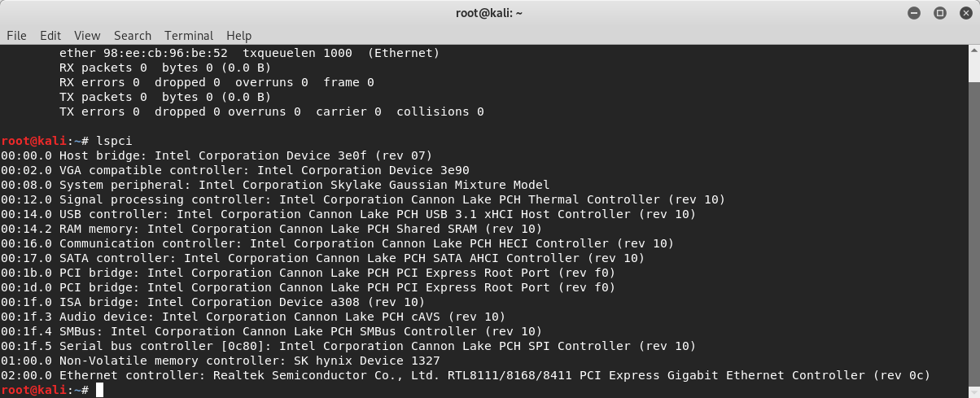Click the root@kali window title bar
Viewport: 980px width, 398px height.
pyautogui.click(x=489, y=13)
